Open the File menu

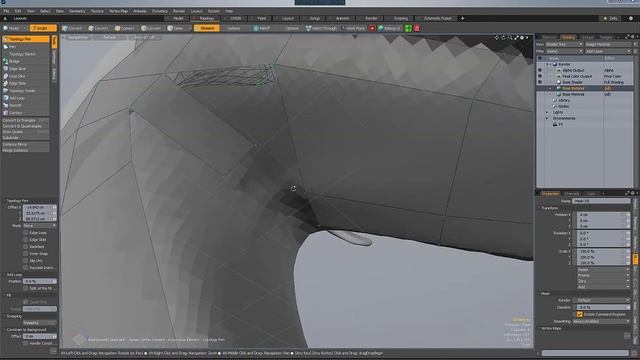tap(6, 11)
